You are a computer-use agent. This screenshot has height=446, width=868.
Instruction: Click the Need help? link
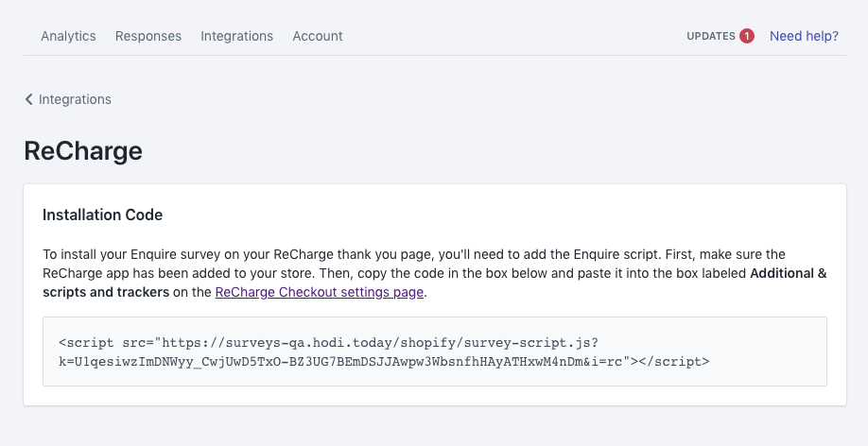click(804, 36)
